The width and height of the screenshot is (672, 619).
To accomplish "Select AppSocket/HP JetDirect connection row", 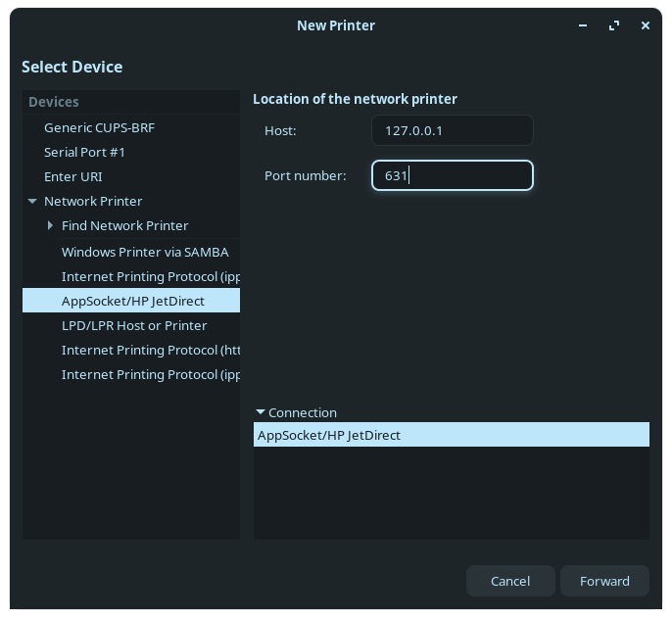I will [451, 435].
